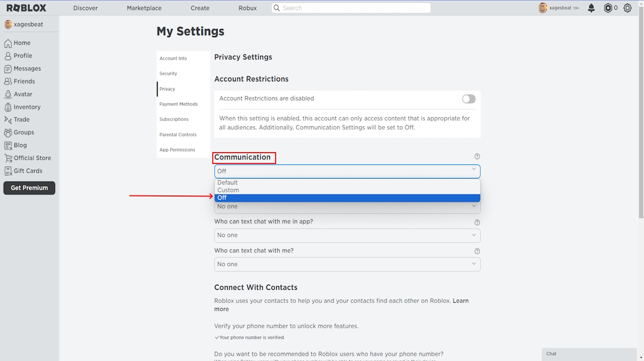Open the 'Who can text chat with me in app?' dropdown

(347, 235)
